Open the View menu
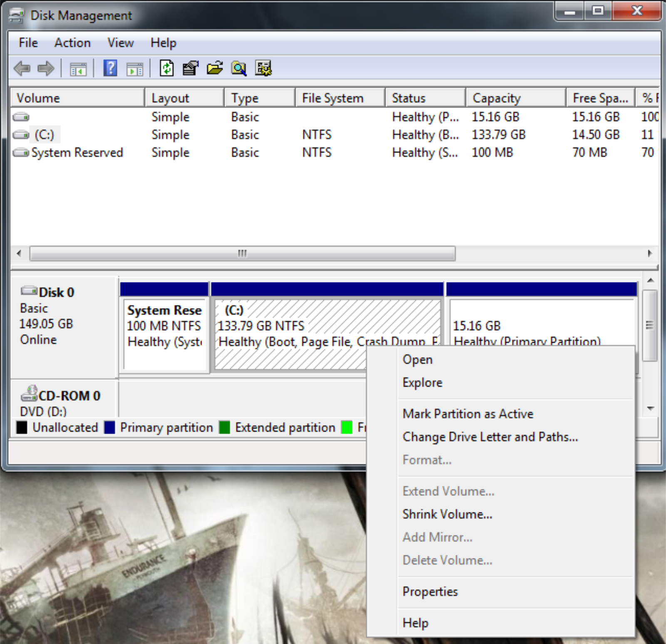Screen dimensions: 666x644 tap(120, 43)
